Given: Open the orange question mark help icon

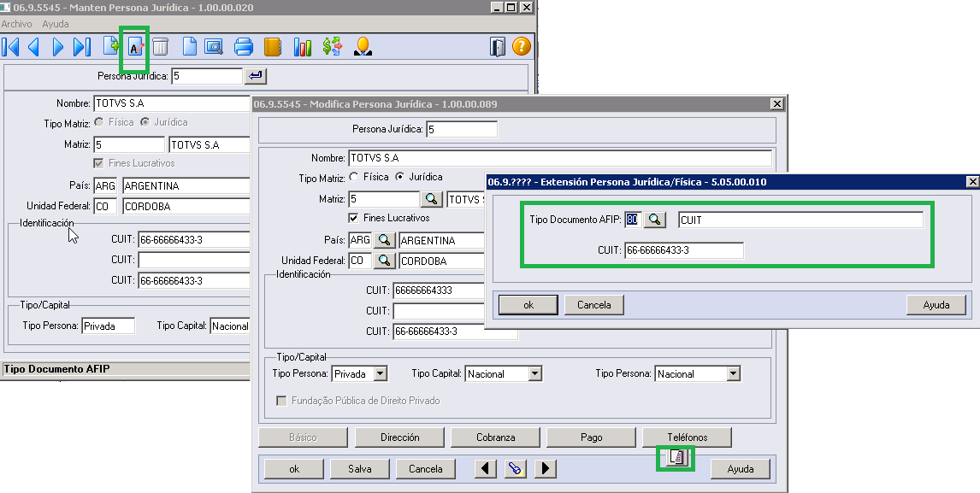Looking at the screenshot, I should pos(522,46).
